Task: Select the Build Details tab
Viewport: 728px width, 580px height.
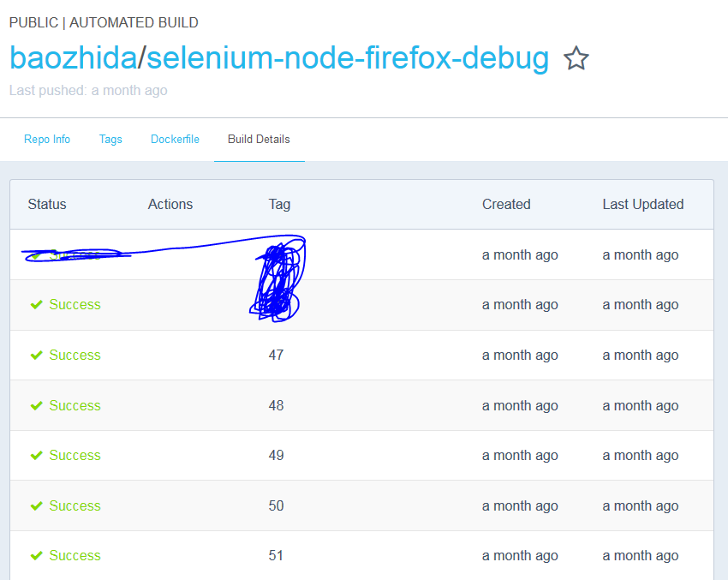Action: [259, 140]
